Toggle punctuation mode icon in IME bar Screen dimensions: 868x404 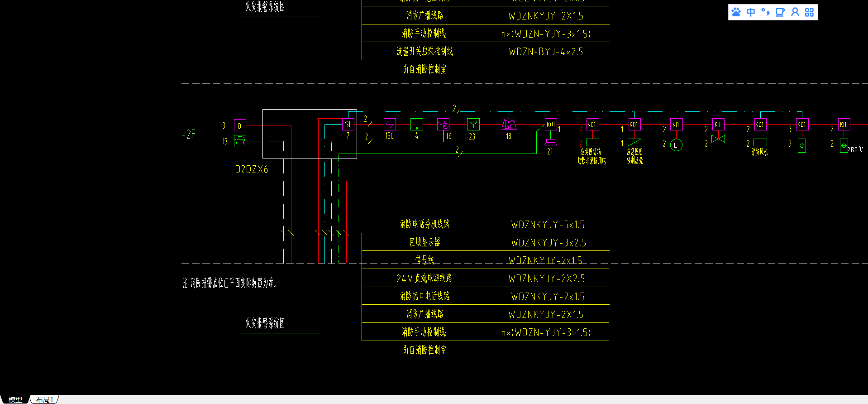tap(765, 12)
